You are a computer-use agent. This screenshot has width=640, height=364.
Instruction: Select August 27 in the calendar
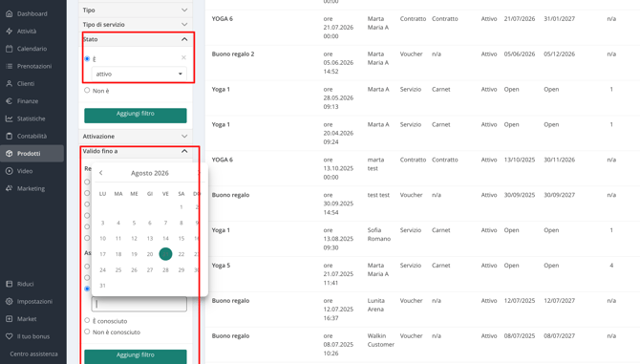[150, 269]
